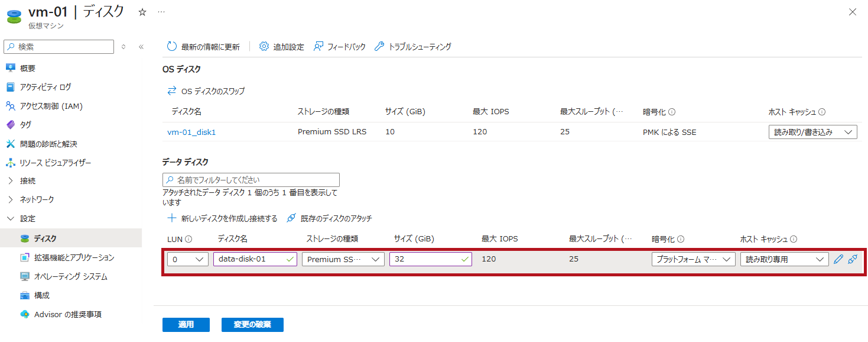Click the pencil edit icon for data-disk-01
This screenshot has height=342, width=868.
[838, 259]
